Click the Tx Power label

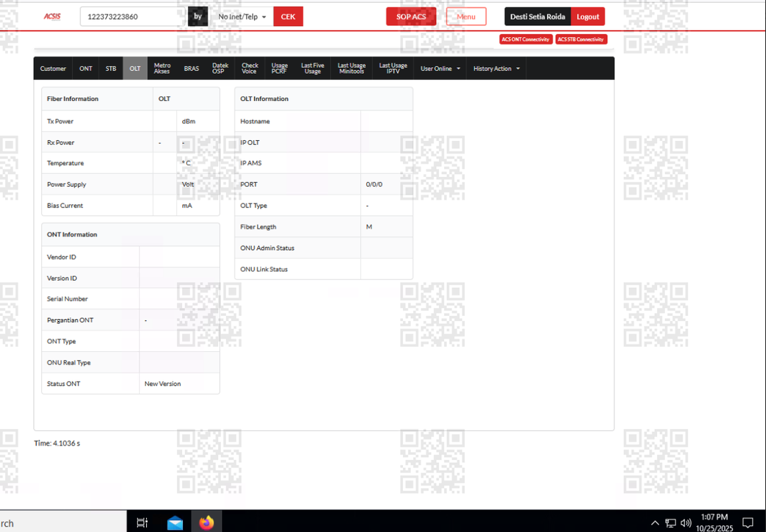tap(60, 121)
